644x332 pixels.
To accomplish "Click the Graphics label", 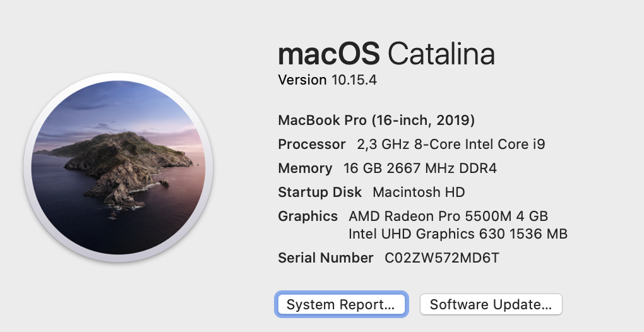I will [x=307, y=216].
